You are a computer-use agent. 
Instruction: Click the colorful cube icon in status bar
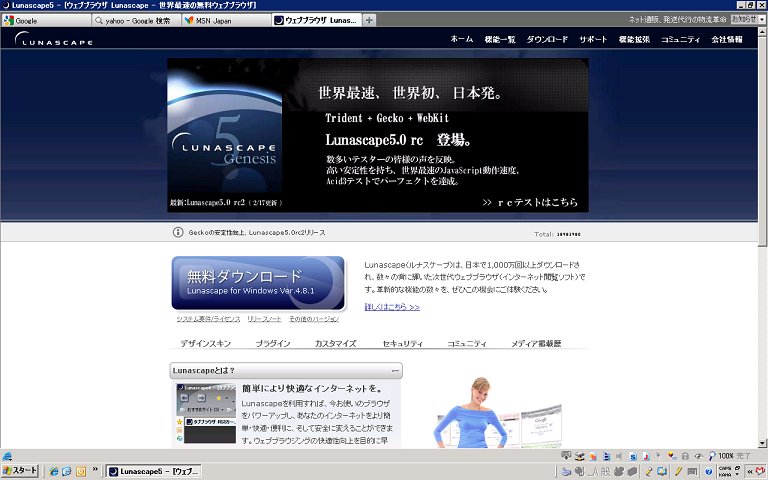[671, 456]
